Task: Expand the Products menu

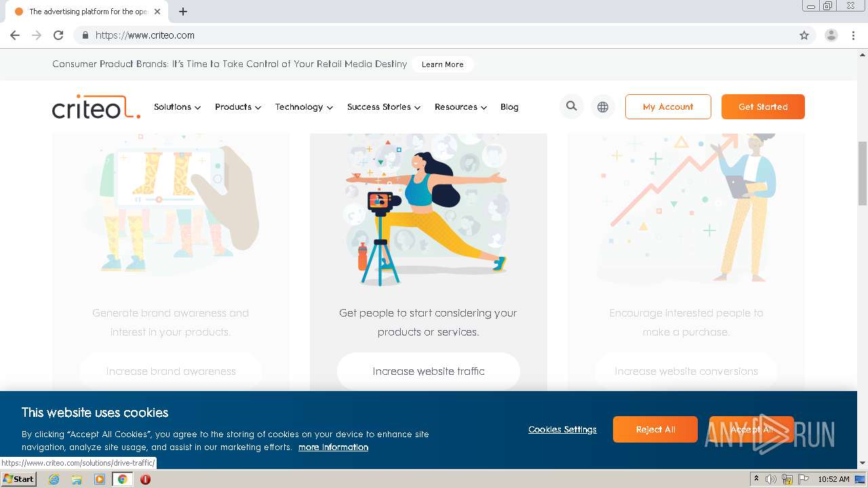Action: point(238,107)
